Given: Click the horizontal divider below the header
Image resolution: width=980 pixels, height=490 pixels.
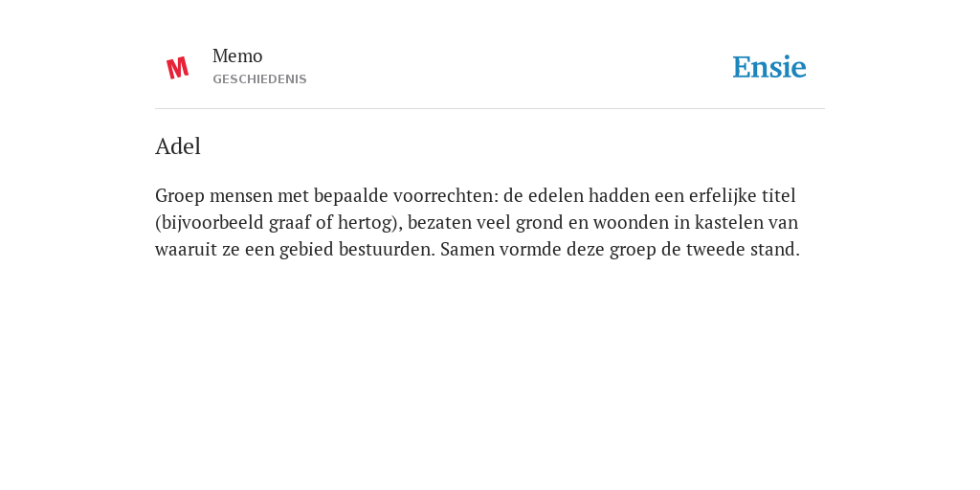Looking at the screenshot, I should (x=490, y=109).
